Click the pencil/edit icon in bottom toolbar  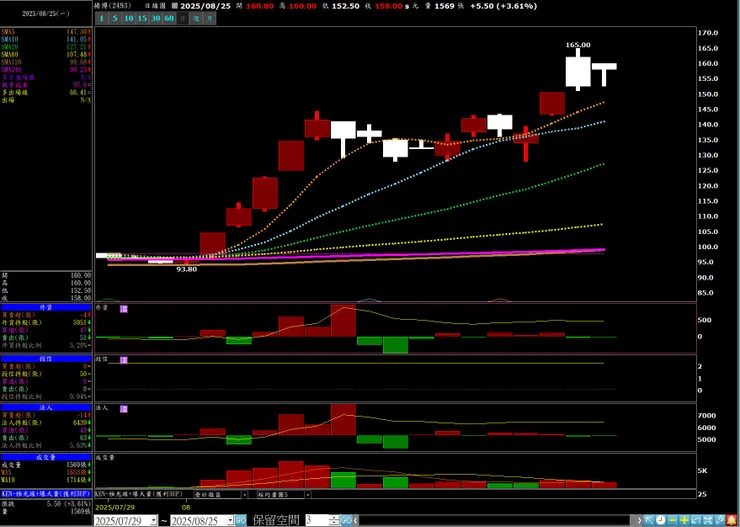(720, 520)
